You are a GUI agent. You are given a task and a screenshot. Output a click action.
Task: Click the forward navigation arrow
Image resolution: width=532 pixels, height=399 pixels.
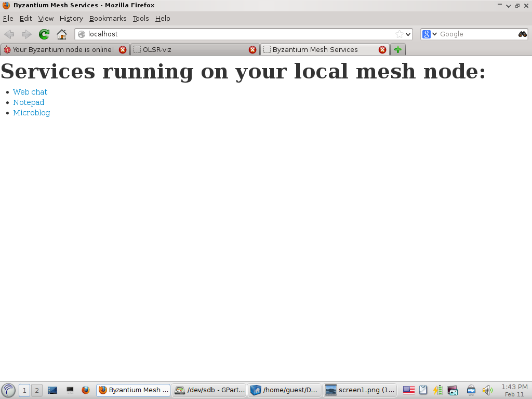point(26,34)
